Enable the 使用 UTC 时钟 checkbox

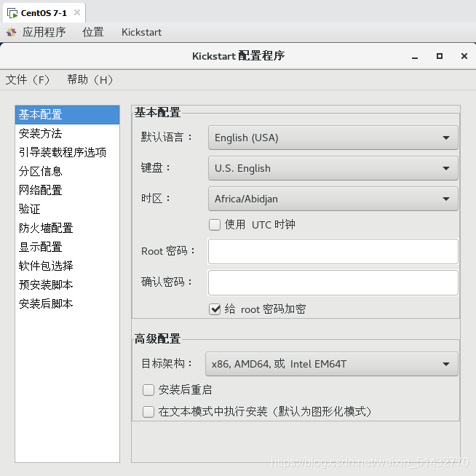[215, 225]
